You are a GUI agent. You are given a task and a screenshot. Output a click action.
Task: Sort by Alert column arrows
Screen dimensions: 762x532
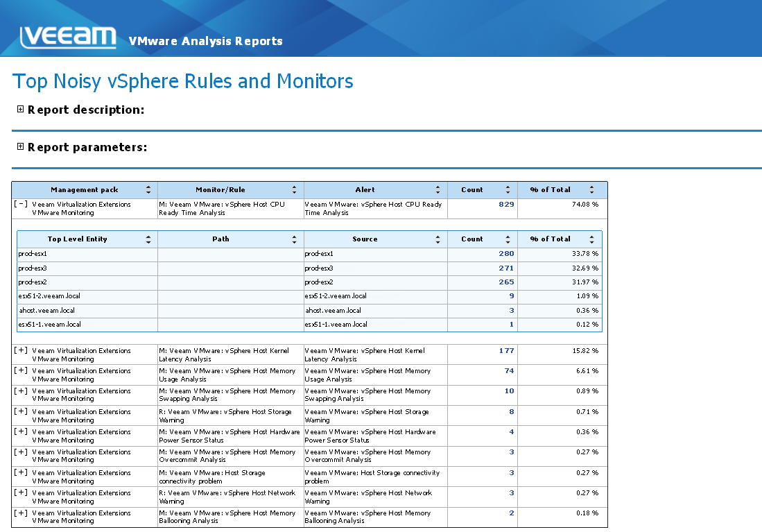(x=438, y=189)
